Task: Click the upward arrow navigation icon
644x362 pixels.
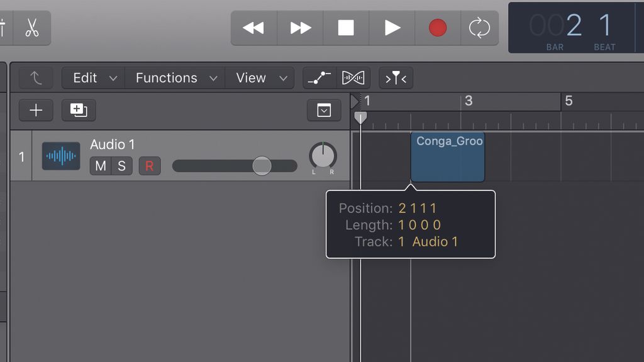Action: [36, 77]
